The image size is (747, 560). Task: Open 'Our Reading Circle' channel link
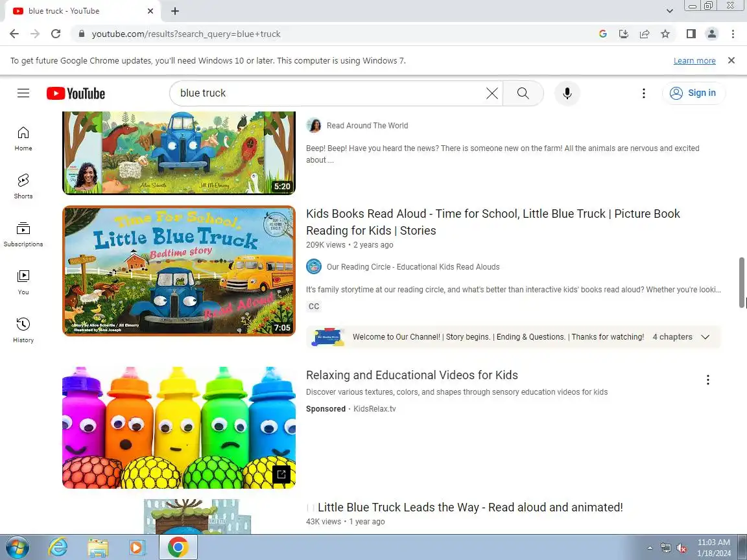[413, 267]
